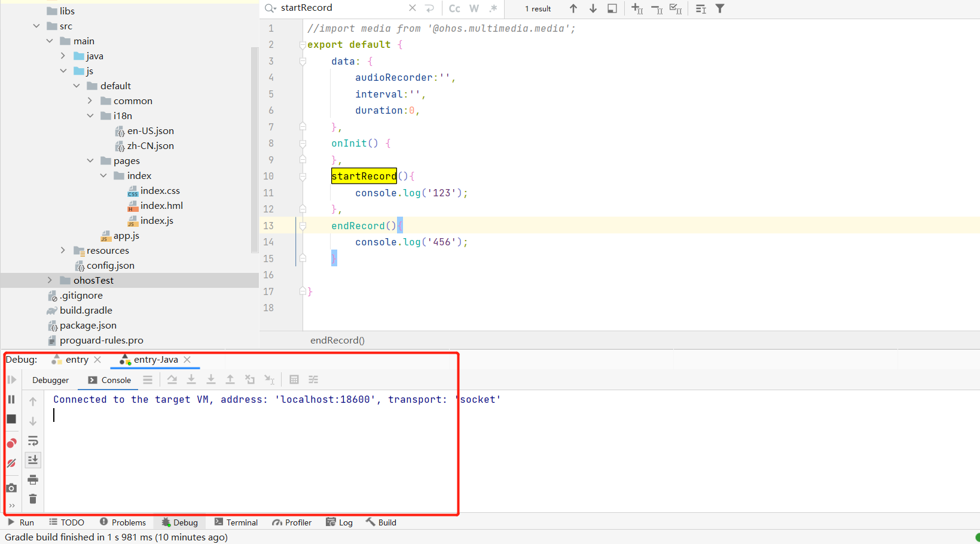This screenshot has width=980, height=544.
Task: Open multiline search options icon
Action: [x=701, y=8]
